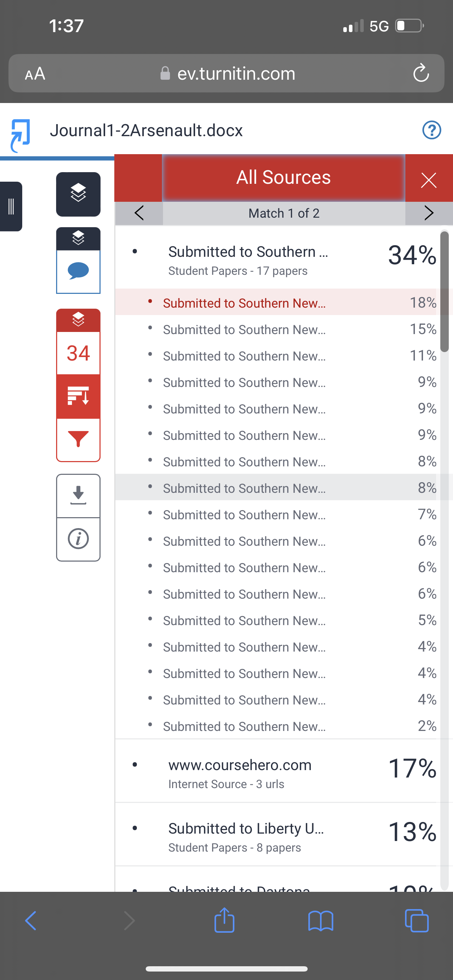Go to the previous match arrow
Image resolution: width=453 pixels, height=980 pixels.
tap(139, 213)
